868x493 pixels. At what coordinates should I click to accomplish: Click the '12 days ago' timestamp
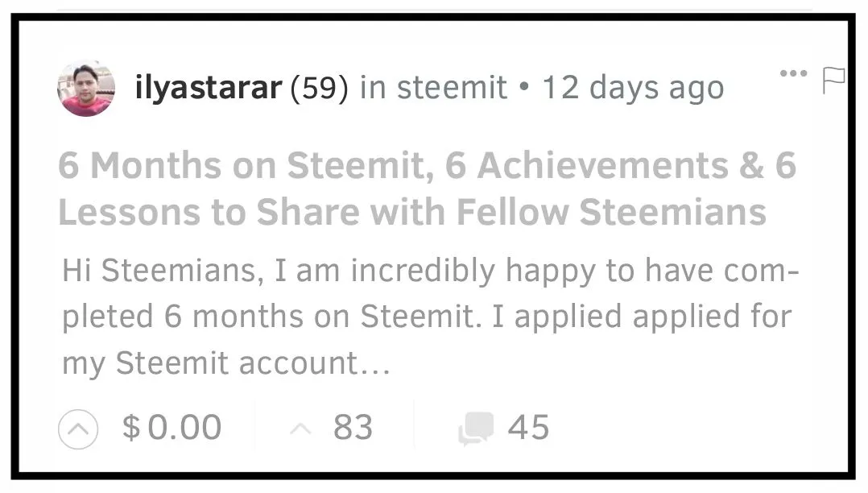click(633, 89)
